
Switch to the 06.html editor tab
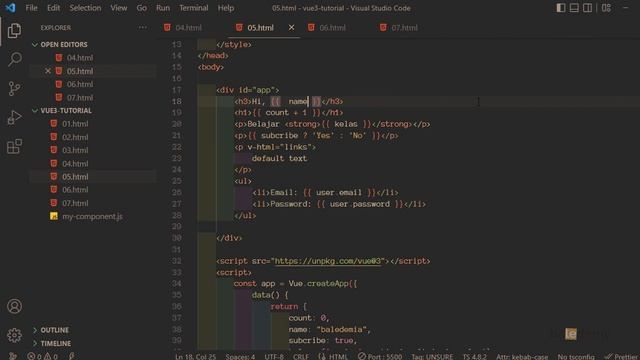tap(332, 28)
